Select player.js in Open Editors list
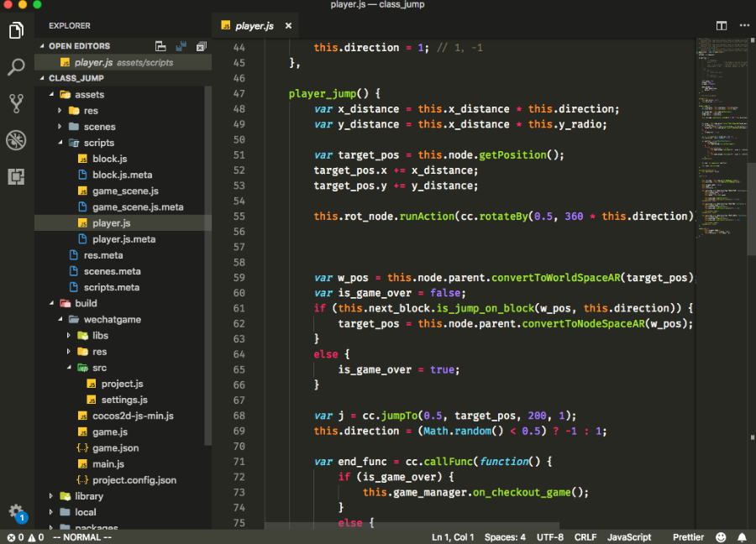 click(123, 62)
